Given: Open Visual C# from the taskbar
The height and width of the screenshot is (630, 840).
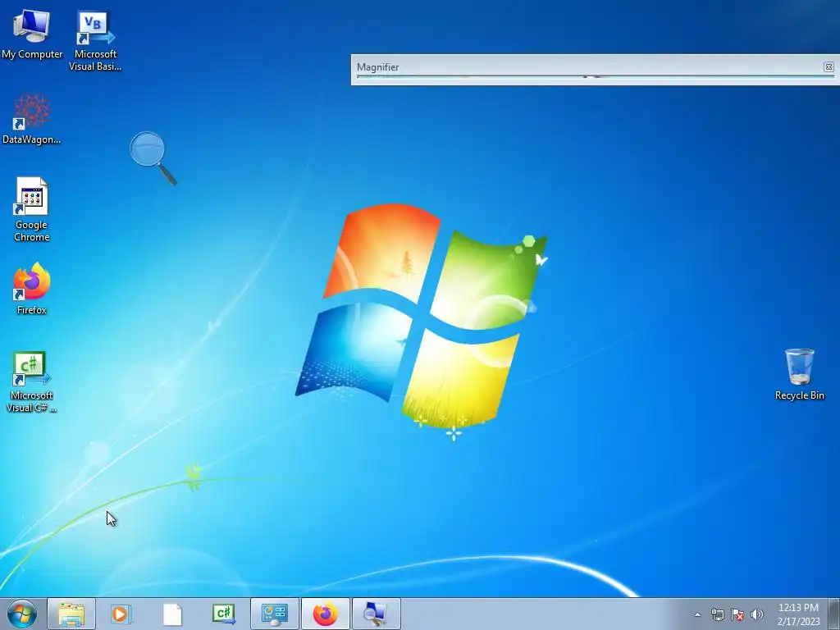Looking at the screenshot, I should (x=223, y=614).
